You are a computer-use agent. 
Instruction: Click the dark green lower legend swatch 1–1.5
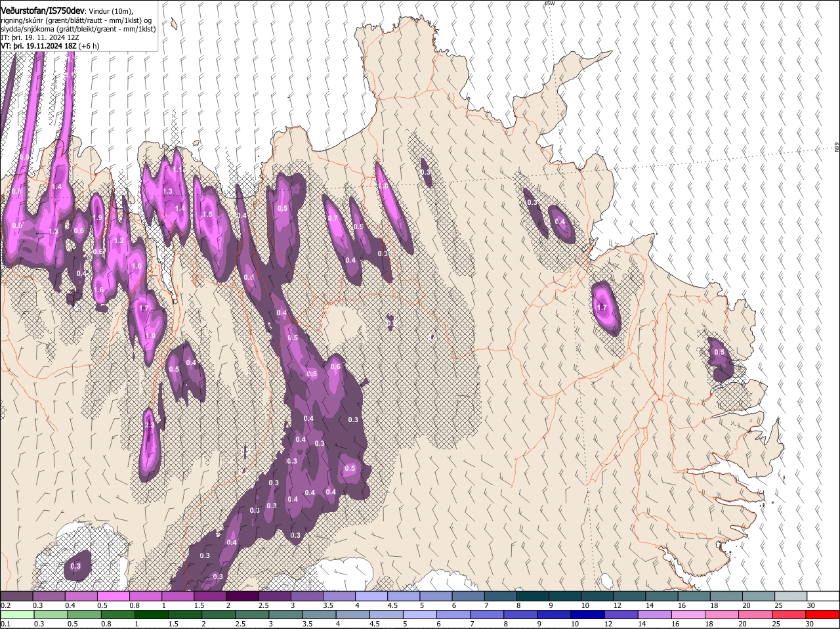151,615
